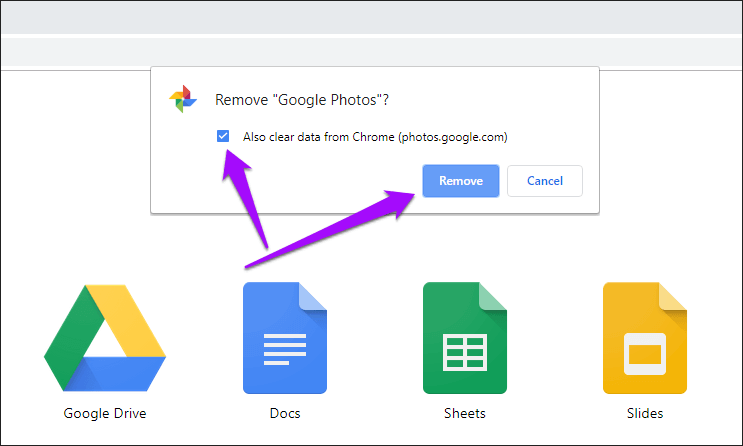This screenshot has width=743, height=446.
Task: Click the "Google Drive" label text
Action: tap(105, 413)
